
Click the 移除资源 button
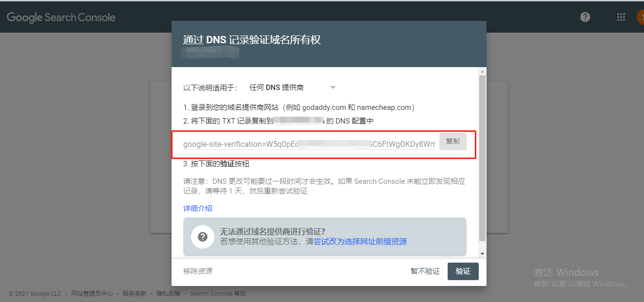click(x=198, y=271)
